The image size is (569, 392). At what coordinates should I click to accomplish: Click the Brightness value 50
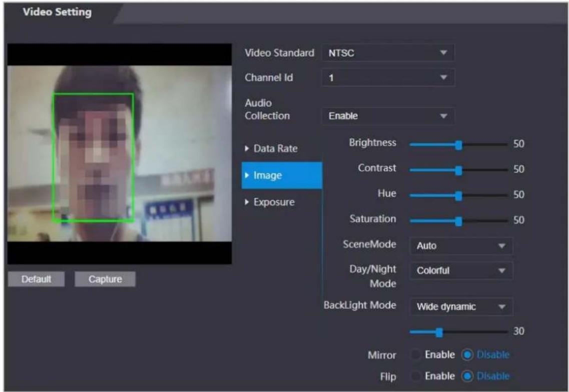519,144
